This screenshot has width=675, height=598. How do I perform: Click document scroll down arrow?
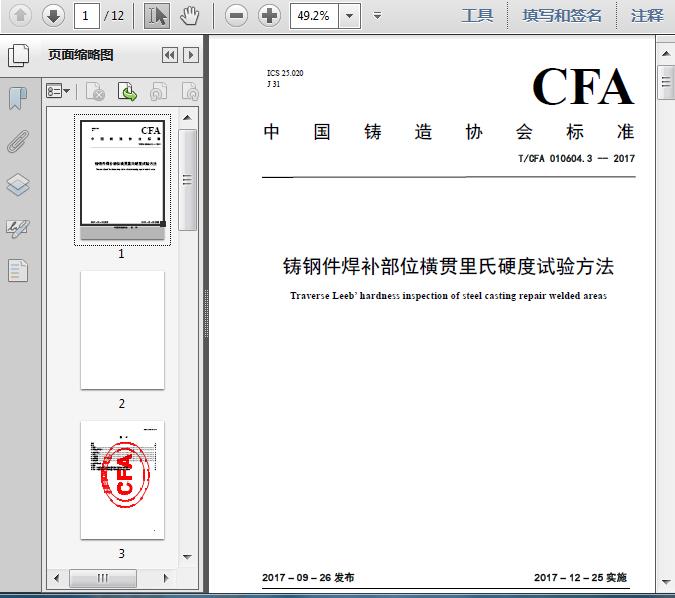pos(666,582)
